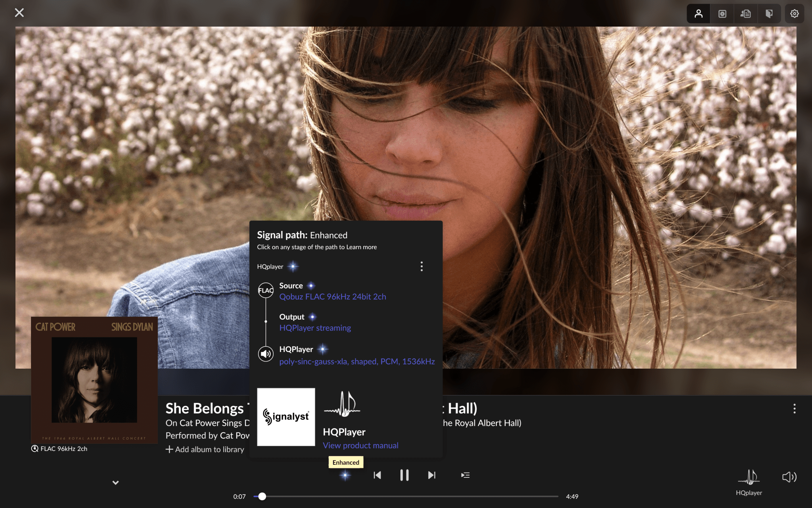Image resolution: width=812 pixels, height=508 pixels.
Task: Click the Signalyst logo thumbnail
Action: (286, 417)
